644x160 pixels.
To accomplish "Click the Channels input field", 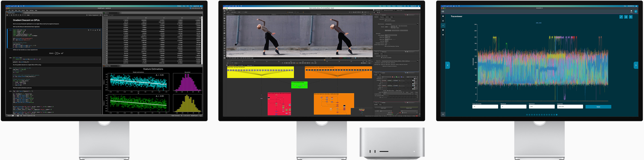I will (570, 107).
